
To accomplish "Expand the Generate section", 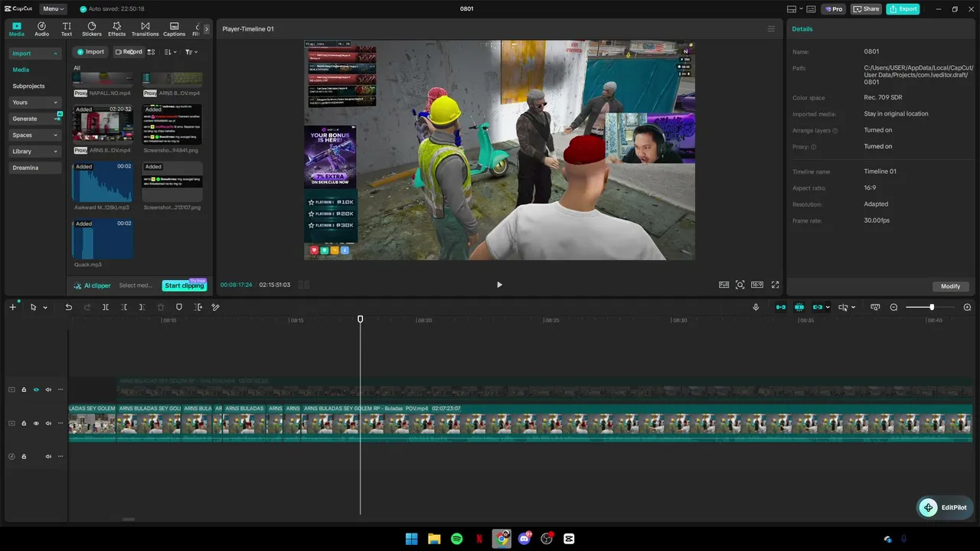I will (x=35, y=119).
